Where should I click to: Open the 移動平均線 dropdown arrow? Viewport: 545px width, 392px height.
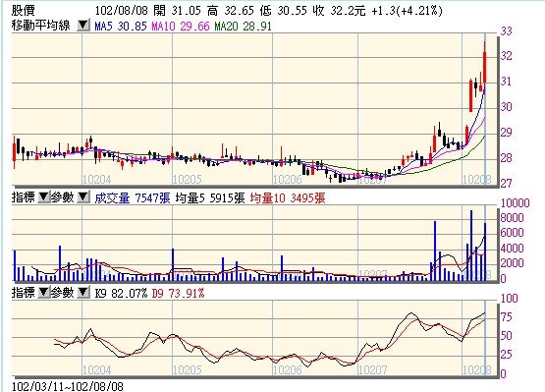[83, 26]
